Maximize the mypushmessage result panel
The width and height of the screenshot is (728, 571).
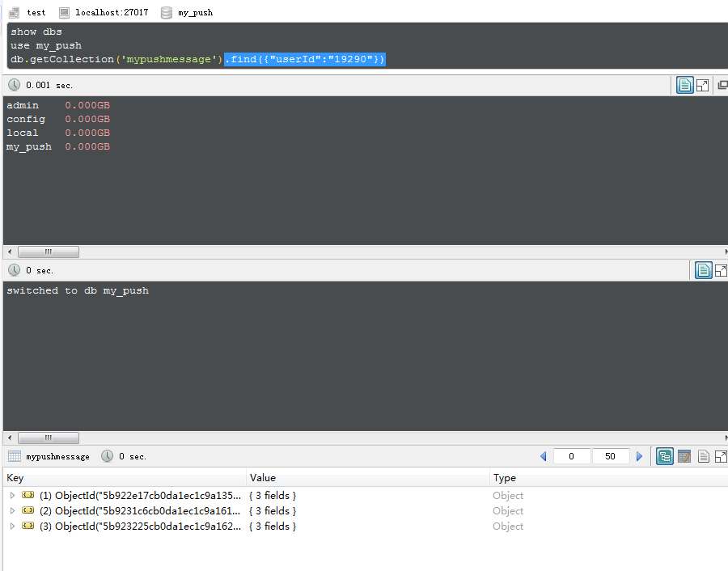click(721, 456)
